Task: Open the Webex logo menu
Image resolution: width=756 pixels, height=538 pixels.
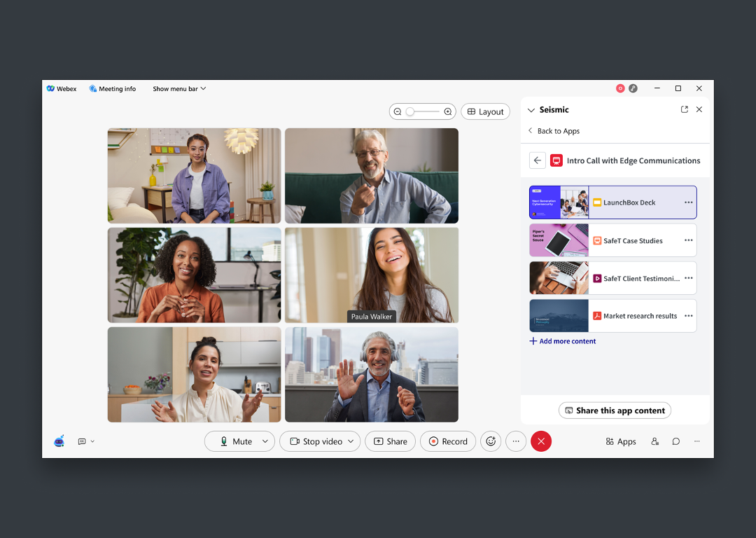Action: tap(61, 89)
